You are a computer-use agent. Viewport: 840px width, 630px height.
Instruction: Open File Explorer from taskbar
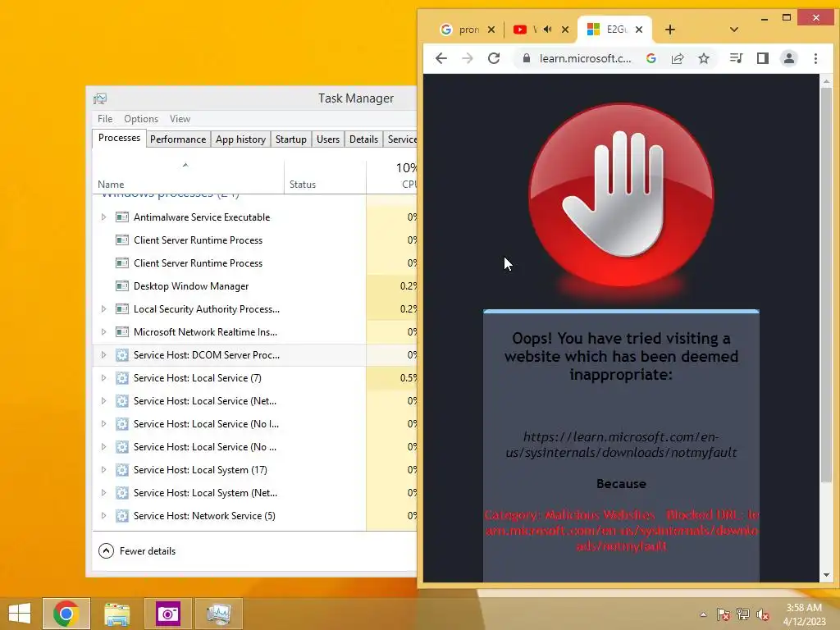pos(116,614)
